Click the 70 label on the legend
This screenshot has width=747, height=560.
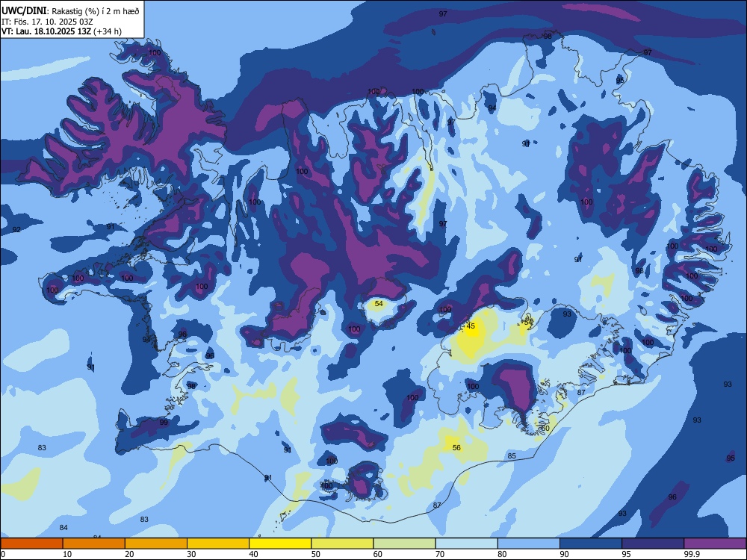[440, 554]
